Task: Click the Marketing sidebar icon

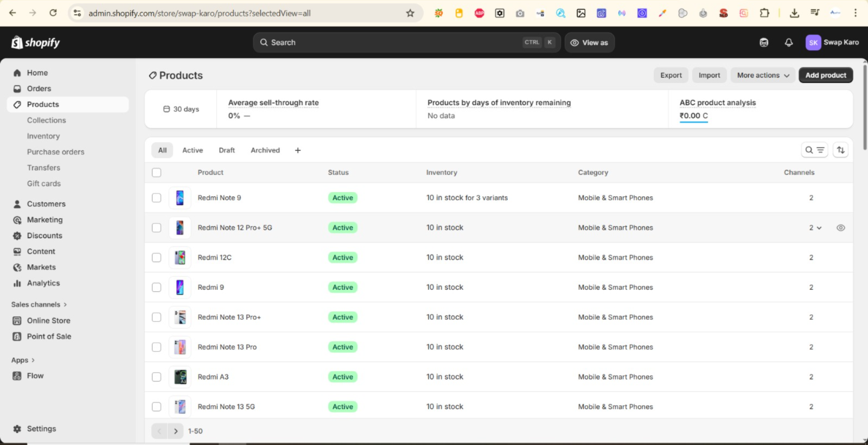Action: click(17, 220)
